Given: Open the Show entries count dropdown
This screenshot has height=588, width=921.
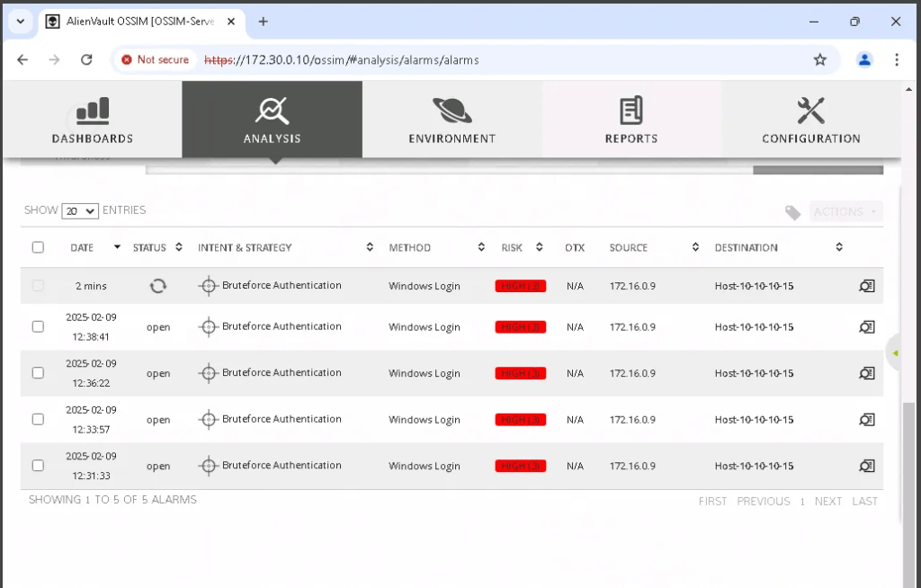Looking at the screenshot, I should 79,211.
